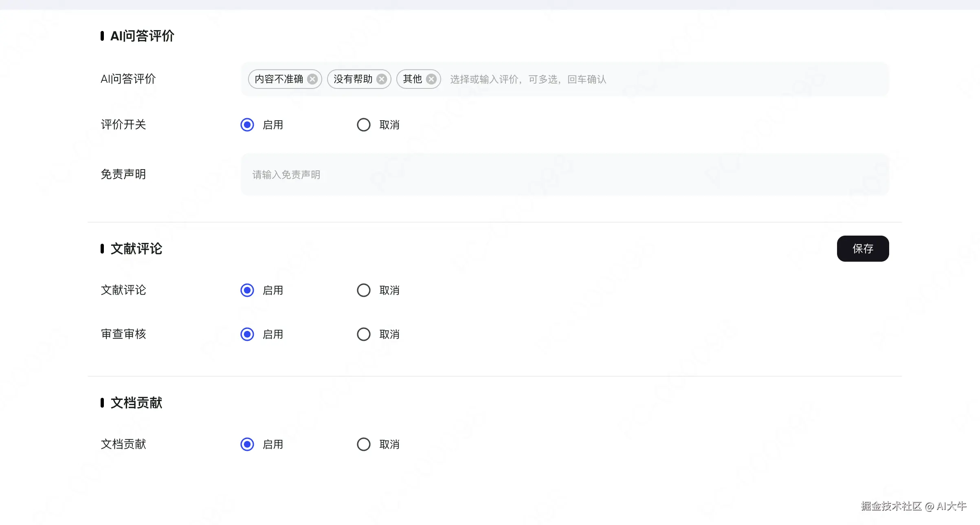Click the 文献评论 section heading
The height and width of the screenshot is (525, 980).
pos(136,249)
